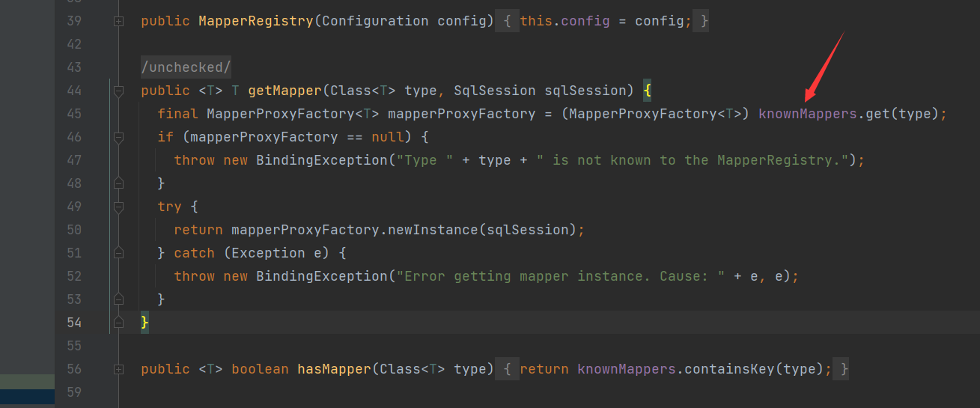Collapse the getMapper method at line 44

click(x=118, y=91)
